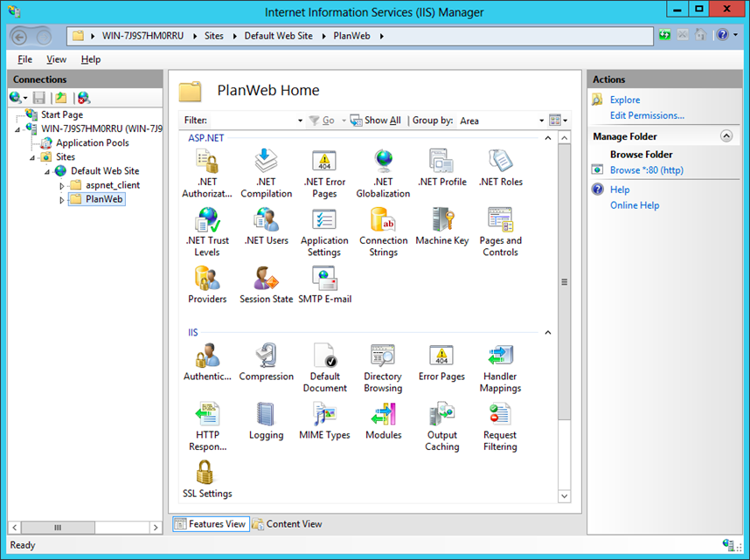Open the Help menu

point(91,59)
